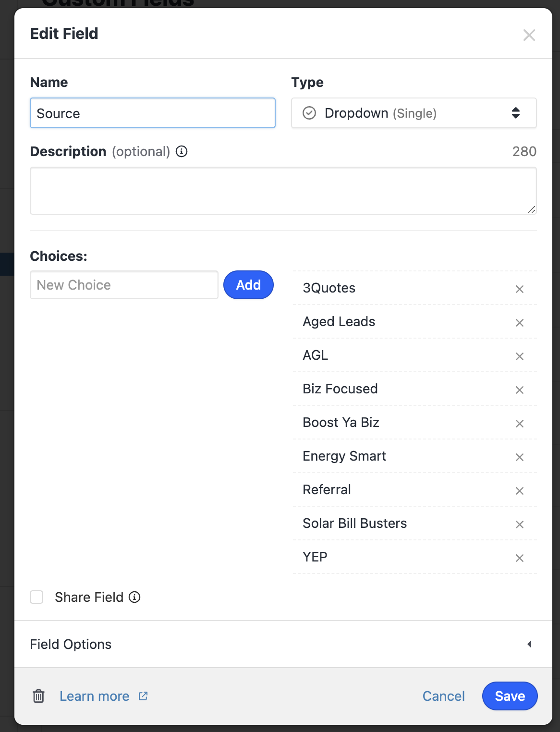Remove the Energy Smart choice

(519, 457)
